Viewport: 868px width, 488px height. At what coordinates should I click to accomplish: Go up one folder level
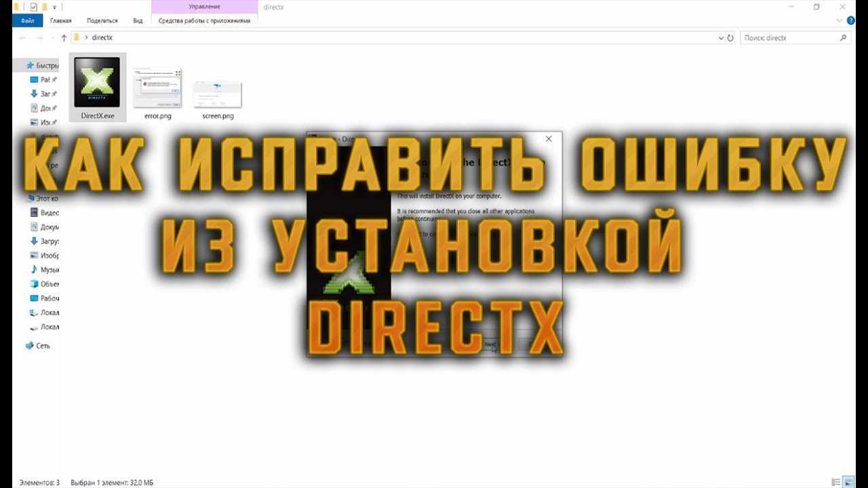click(64, 38)
